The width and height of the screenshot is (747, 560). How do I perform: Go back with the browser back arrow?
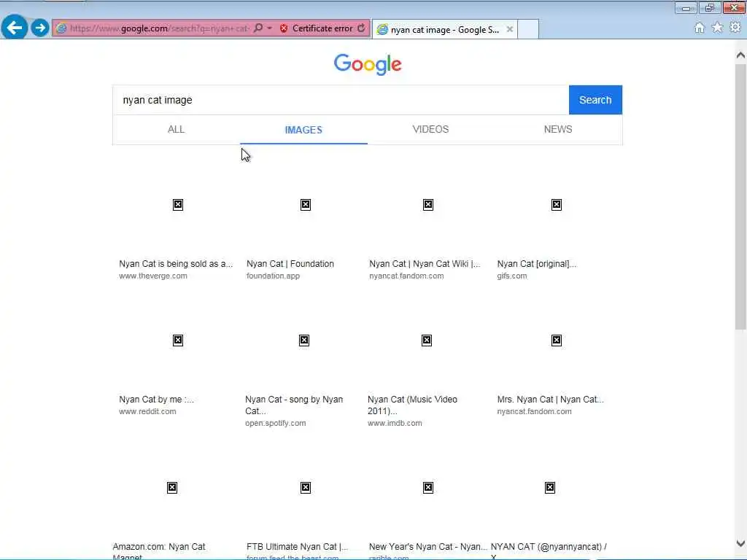point(15,28)
